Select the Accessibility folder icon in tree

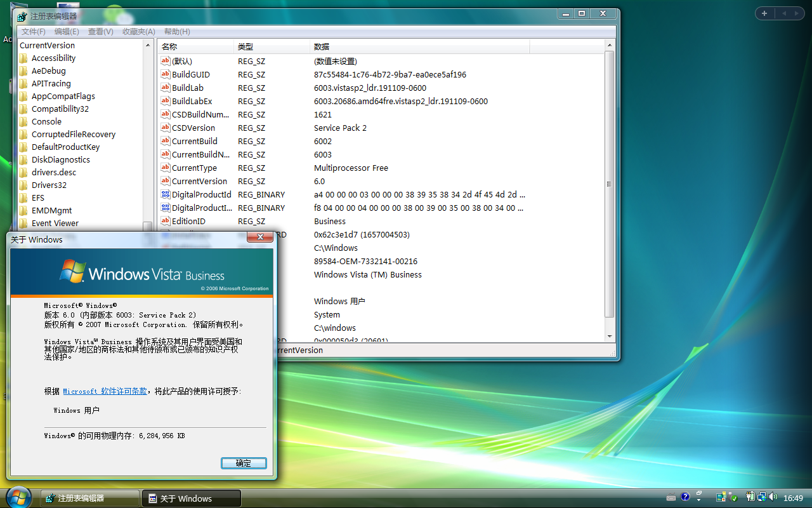[x=23, y=58]
